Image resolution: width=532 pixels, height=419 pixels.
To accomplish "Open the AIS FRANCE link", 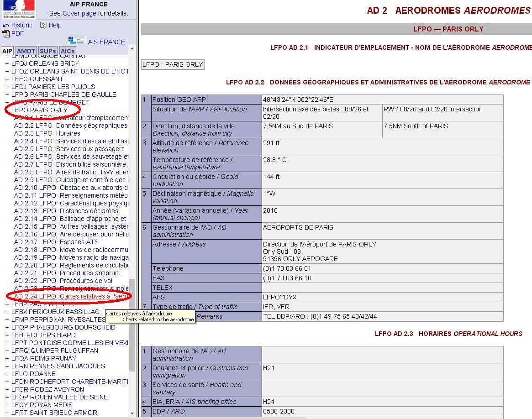I will (x=106, y=42).
